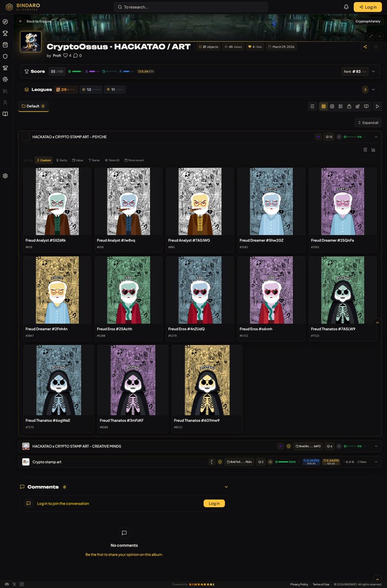Open PSYCHE section bar chart icon

[373, 149]
